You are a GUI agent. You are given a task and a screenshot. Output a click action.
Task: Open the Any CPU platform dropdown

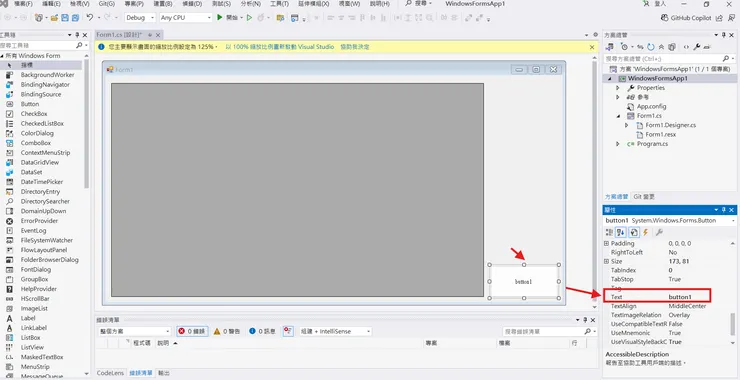click(186, 17)
